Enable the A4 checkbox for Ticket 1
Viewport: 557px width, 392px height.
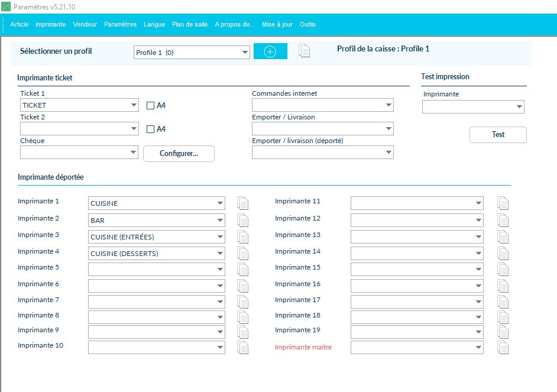(x=150, y=106)
